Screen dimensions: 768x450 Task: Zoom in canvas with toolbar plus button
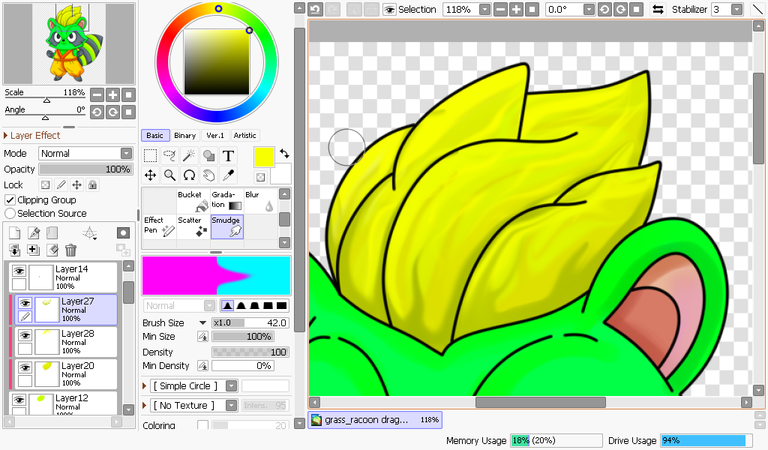pyautogui.click(x=516, y=9)
